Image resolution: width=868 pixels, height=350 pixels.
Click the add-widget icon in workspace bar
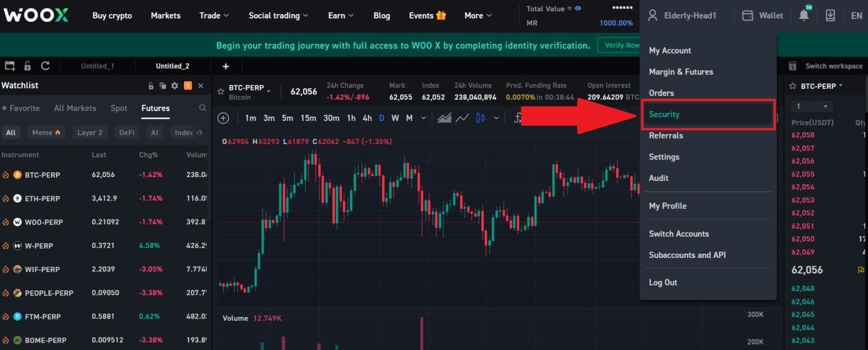[x=10, y=66]
